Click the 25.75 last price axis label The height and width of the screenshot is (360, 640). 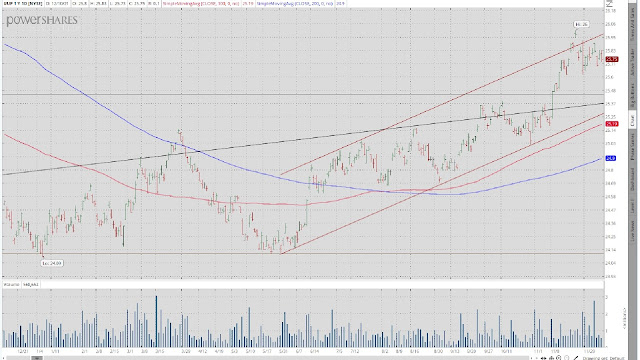coord(611,59)
